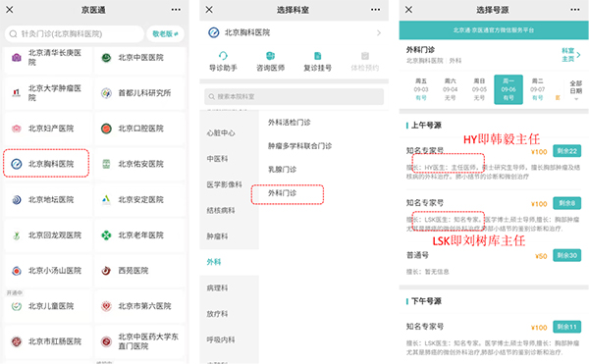Select 外科 in department sidebar
Screen dimensions: 589x364
pyautogui.click(x=214, y=262)
